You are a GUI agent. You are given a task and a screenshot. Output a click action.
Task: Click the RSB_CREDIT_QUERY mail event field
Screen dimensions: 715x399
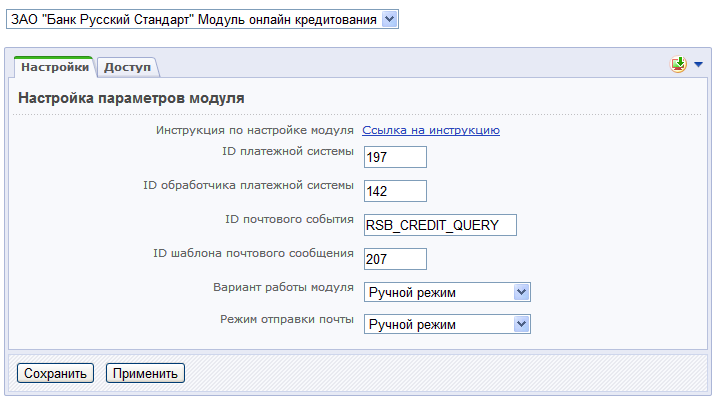(x=440, y=225)
